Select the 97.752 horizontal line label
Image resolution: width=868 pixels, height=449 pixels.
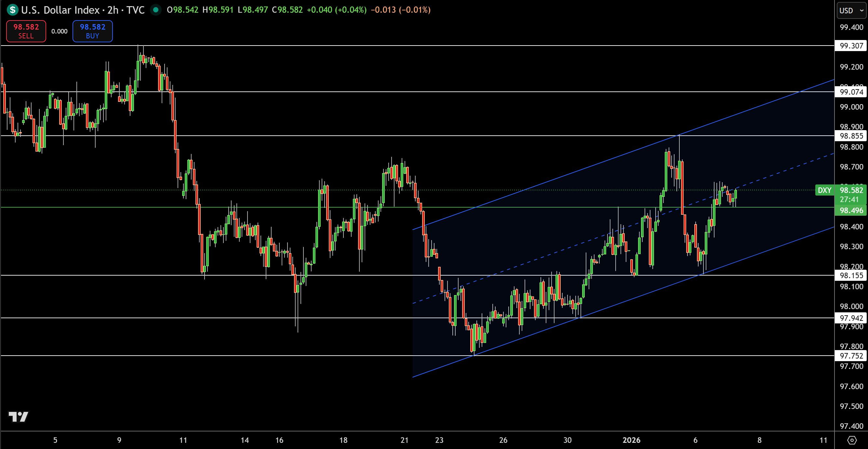coord(851,356)
